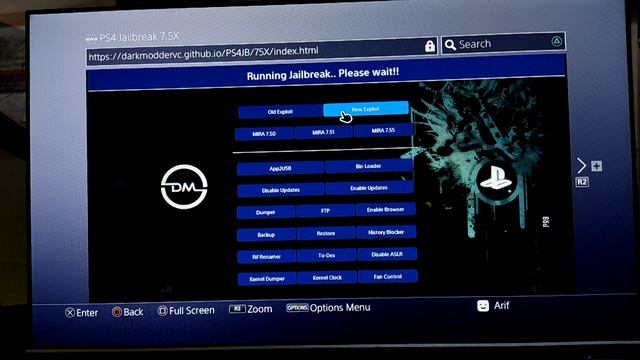Click the browser URL address bar

pyautogui.click(x=261, y=51)
